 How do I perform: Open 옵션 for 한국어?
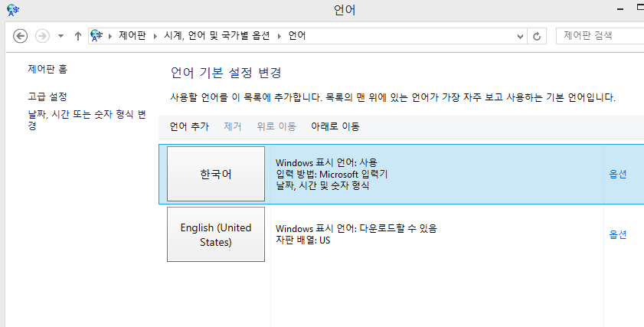[618, 174]
